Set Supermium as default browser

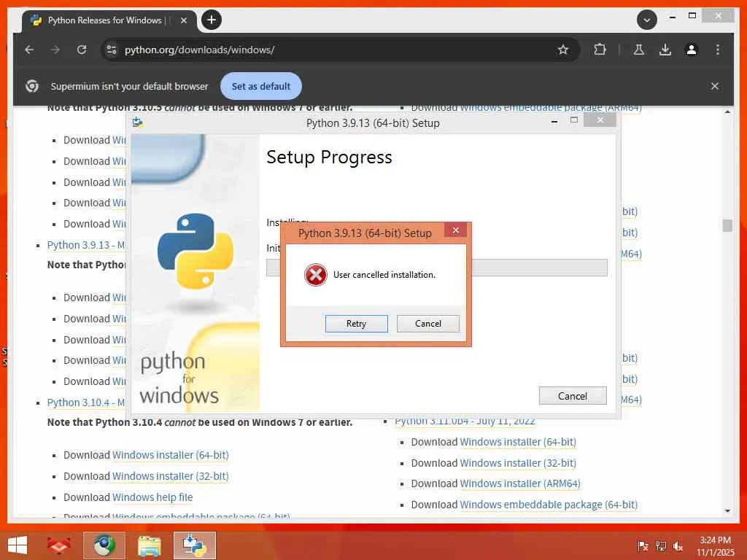click(x=261, y=86)
